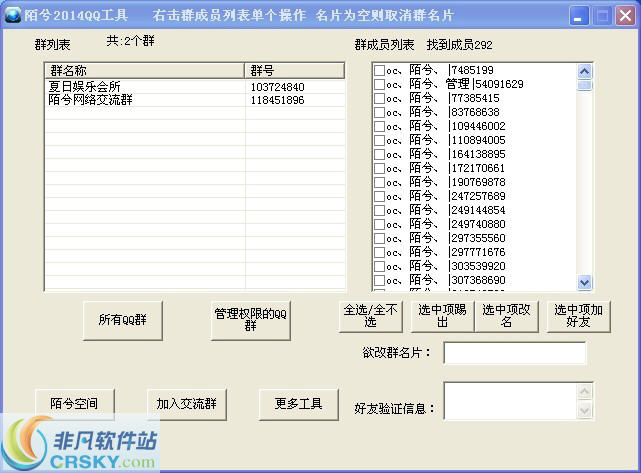Focus the 欲改群名片 input field
The width and height of the screenshot is (641, 473).
(515, 353)
